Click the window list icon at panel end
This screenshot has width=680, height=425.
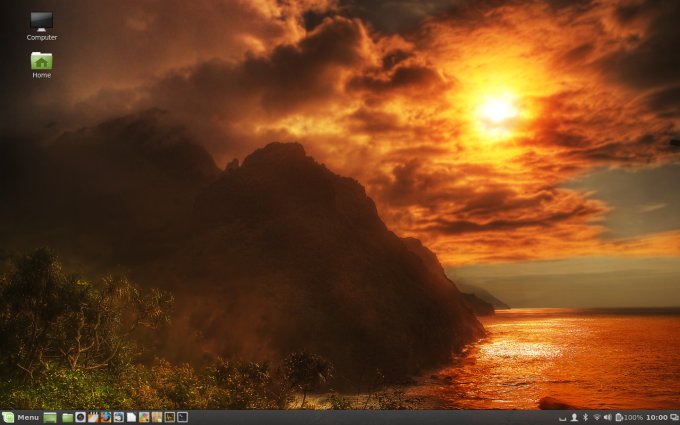click(674, 417)
